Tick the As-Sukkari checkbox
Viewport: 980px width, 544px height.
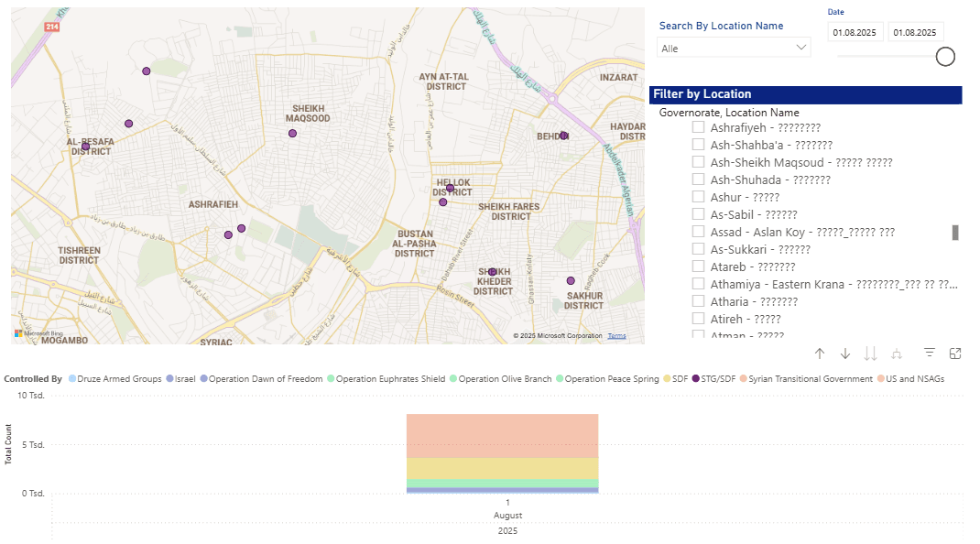pos(698,249)
